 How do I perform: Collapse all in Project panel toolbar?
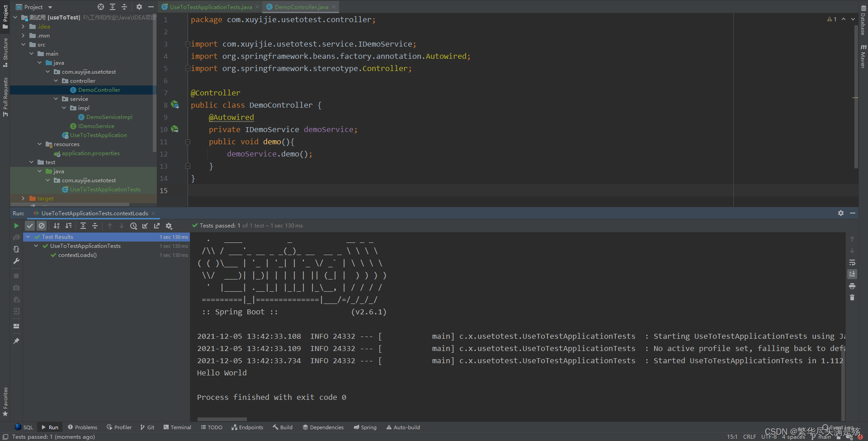click(x=124, y=7)
